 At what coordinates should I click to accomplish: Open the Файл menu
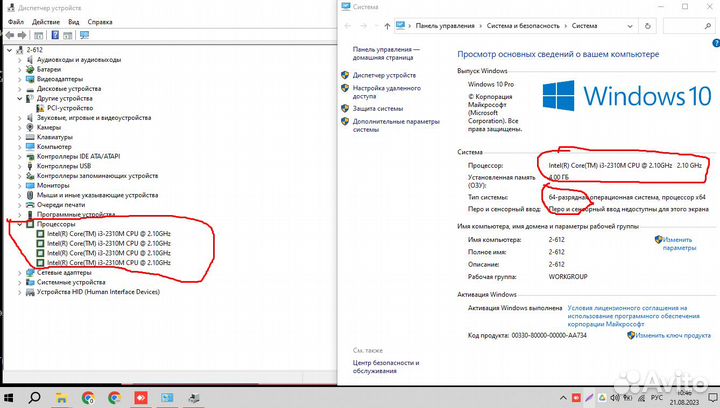click(16, 22)
